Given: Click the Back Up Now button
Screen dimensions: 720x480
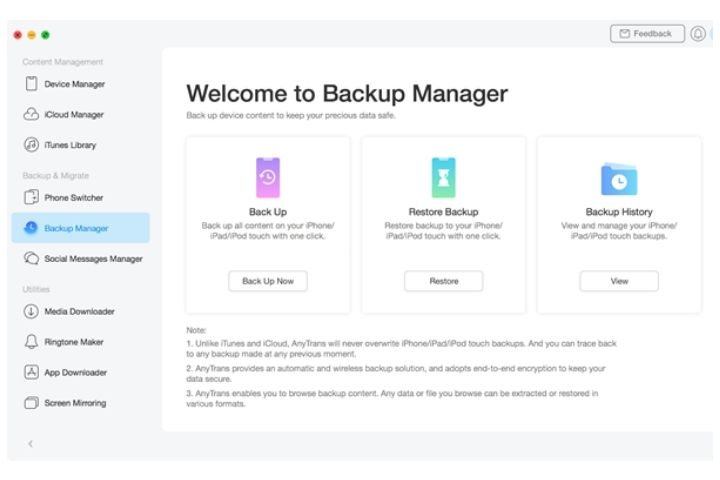Looking at the screenshot, I should point(268,281).
